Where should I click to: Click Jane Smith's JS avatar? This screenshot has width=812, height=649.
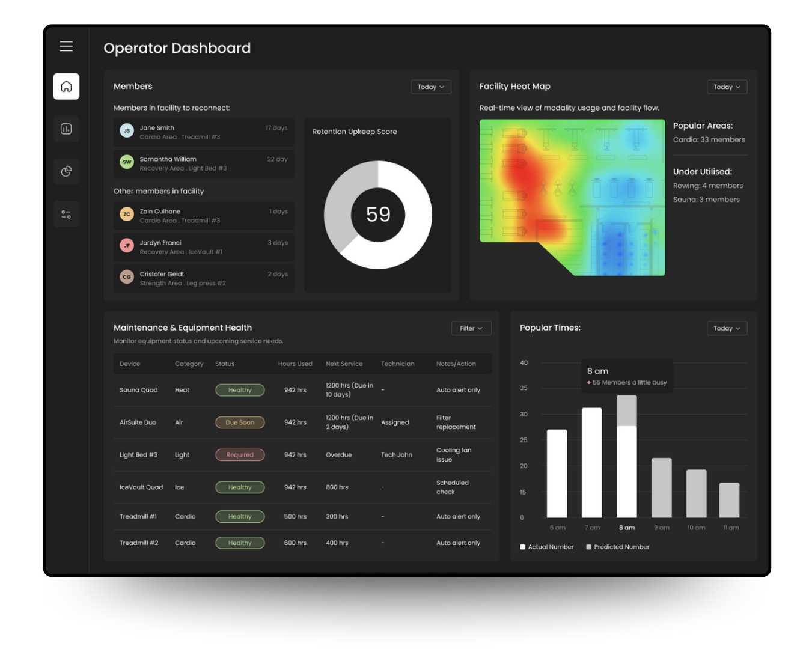click(127, 130)
